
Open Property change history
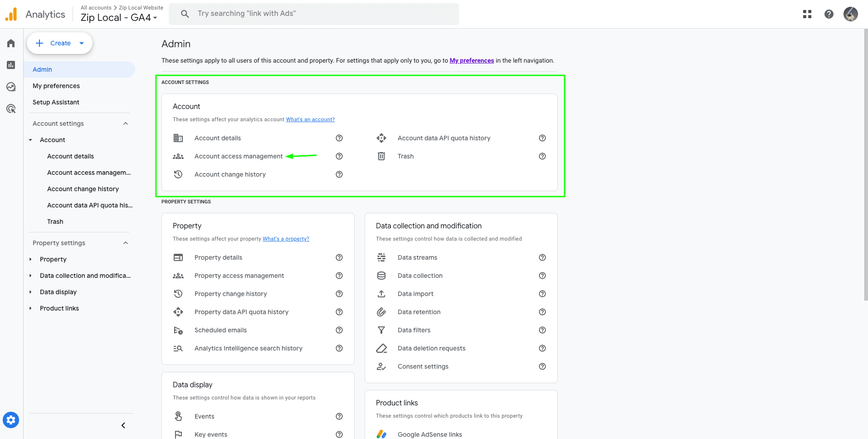[x=230, y=294]
